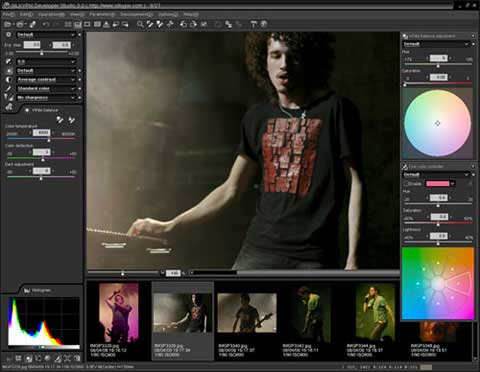Click the Histogram panel icon
480x372 pixels.
pos(27,290)
